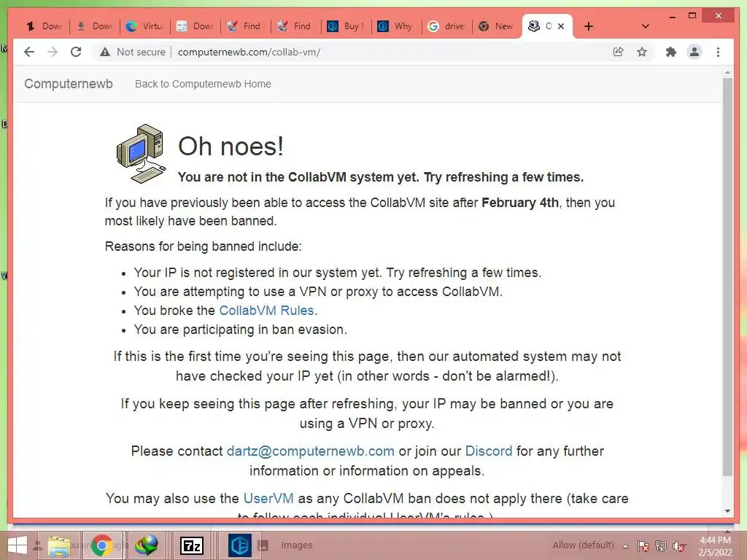Show hidden system tray icons
This screenshot has width=747, height=560.
coord(625,546)
